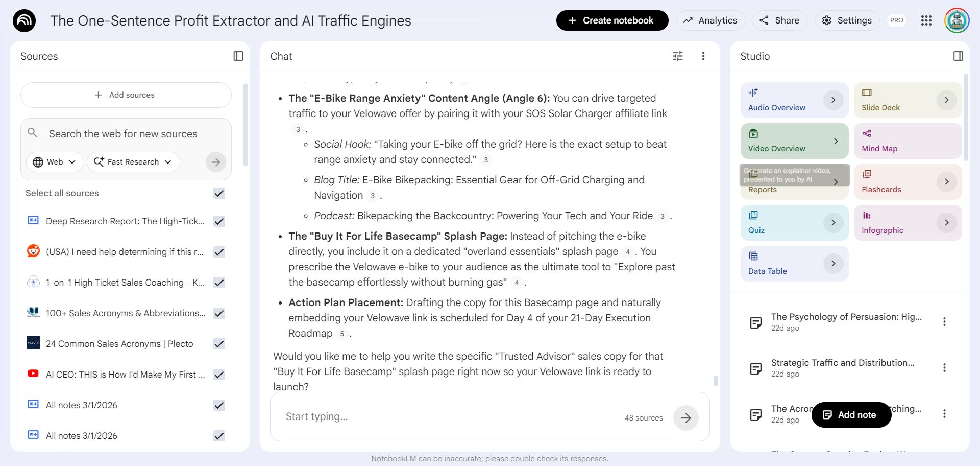The height and width of the screenshot is (466, 980).
Task: Open the Web source type dropdown
Action: click(x=55, y=162)
